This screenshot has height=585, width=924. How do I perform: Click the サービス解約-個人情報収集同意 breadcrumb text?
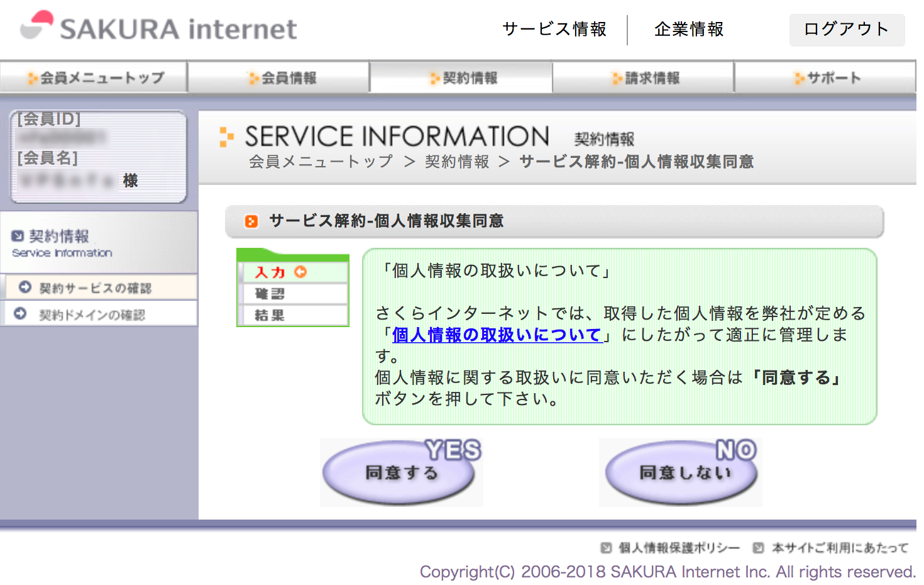[637, 162]
